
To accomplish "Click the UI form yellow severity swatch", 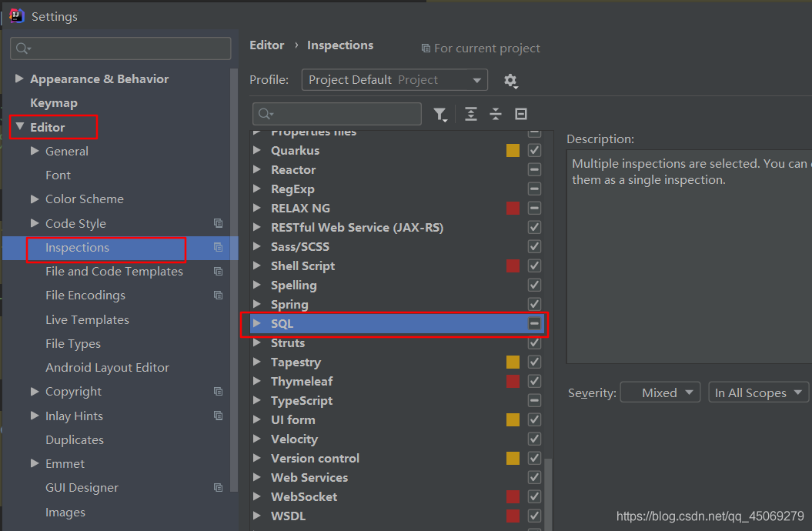I will point(513,419).
